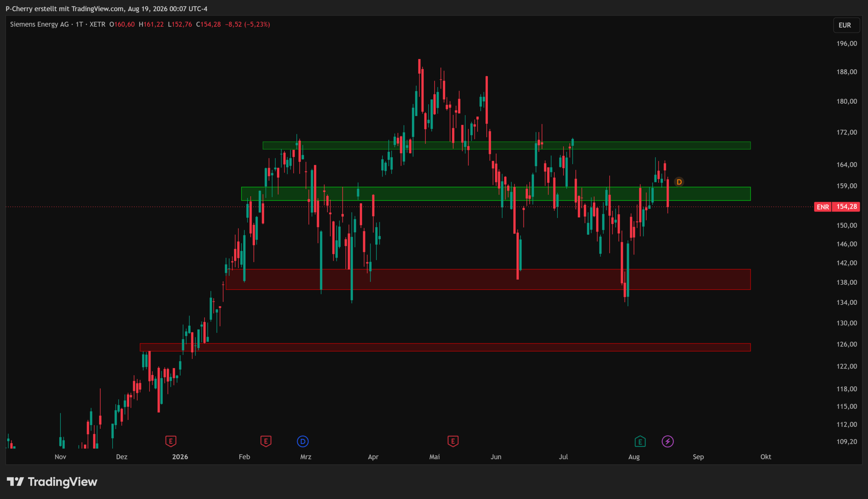Screen dimensions: 868x499
Task: Click the 118,00 price axis label
Action: 846,389
